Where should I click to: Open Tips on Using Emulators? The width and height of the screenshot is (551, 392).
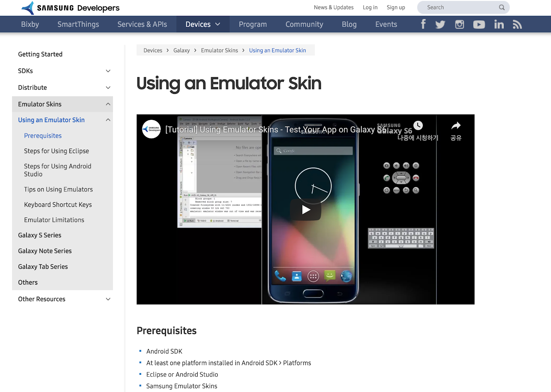pyautogui.click(x=59, y=189)
